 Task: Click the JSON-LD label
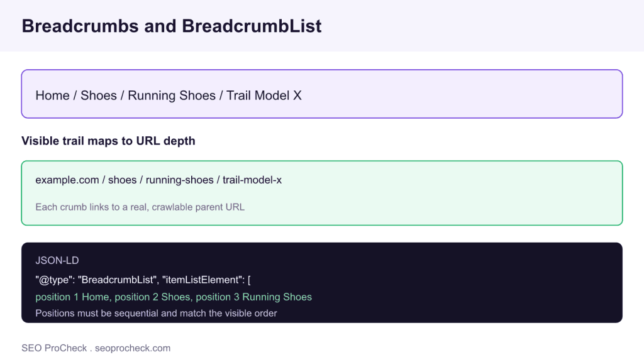coord(57,260)
